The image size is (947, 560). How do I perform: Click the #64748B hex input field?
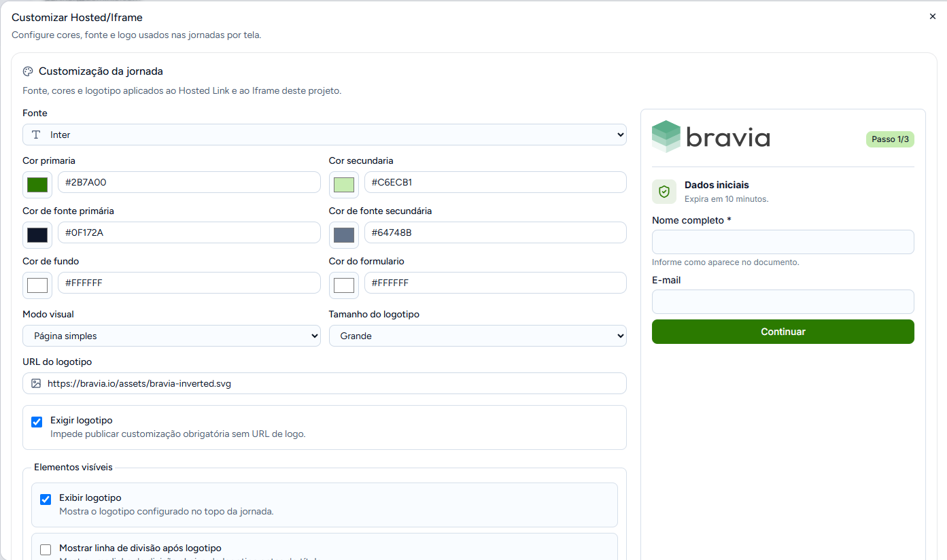click(x=496, y=232)
